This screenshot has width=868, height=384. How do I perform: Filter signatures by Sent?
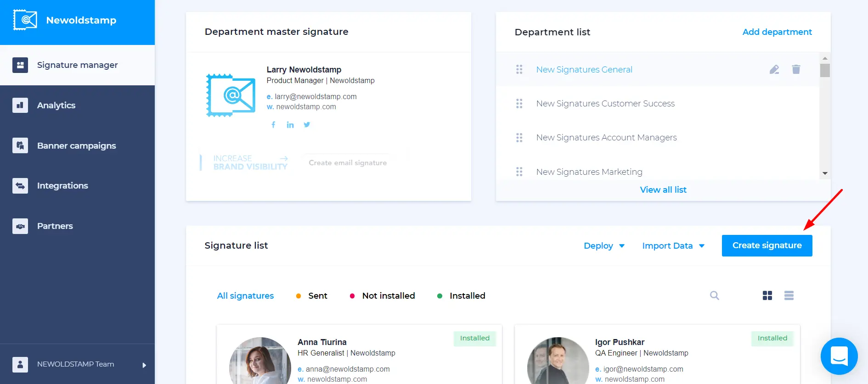(312, 296)
